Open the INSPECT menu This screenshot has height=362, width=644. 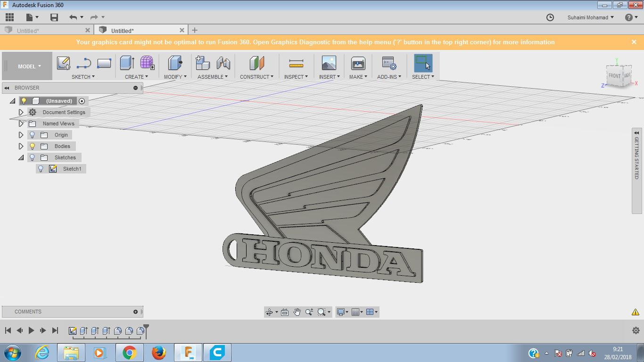tap(296, 77)
